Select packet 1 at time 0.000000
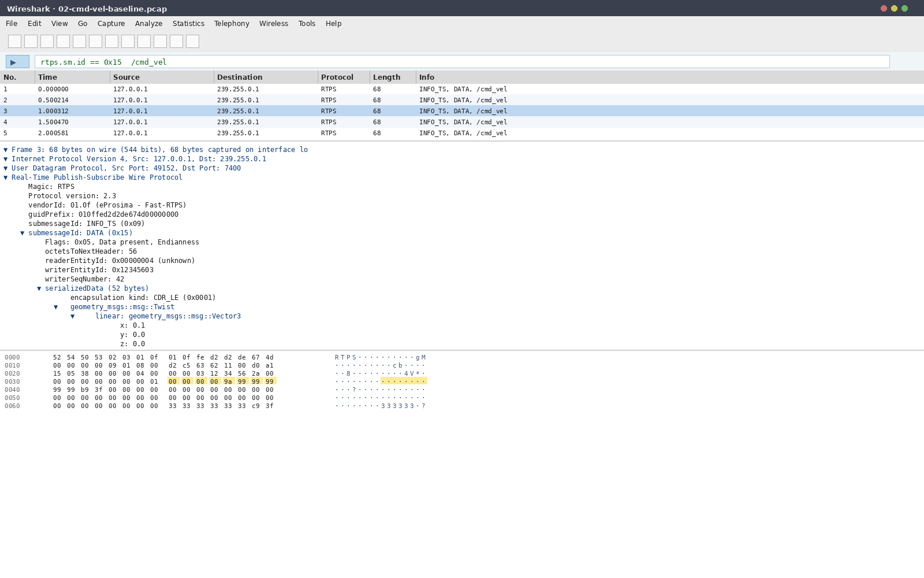This screenshot has height=578, width=924. tap(462, 89)
